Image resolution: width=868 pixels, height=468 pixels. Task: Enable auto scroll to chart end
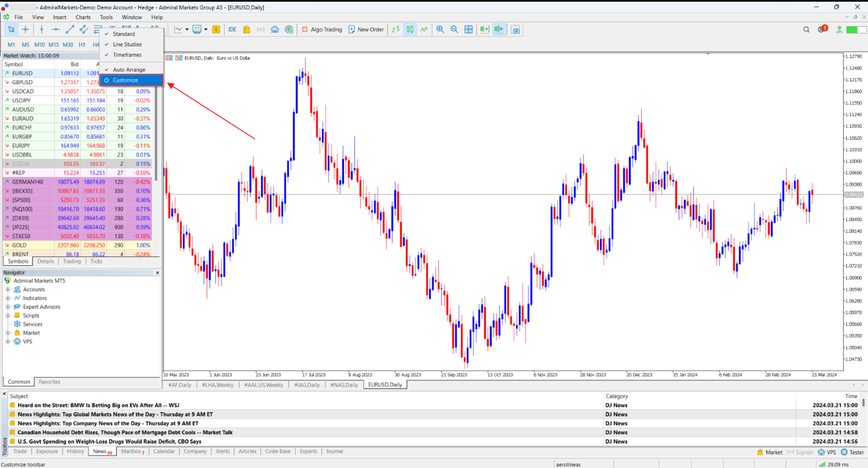tap(484, 29)
